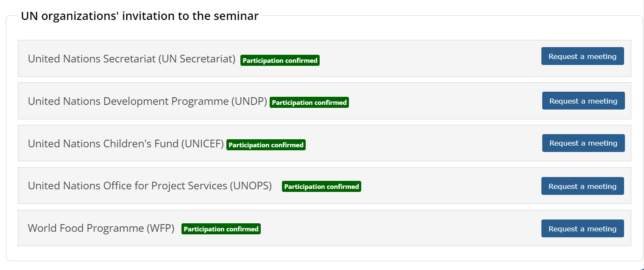644x270 pixels.
Task: Open the World Food Programme entry
Action: (x=101, y=228)
